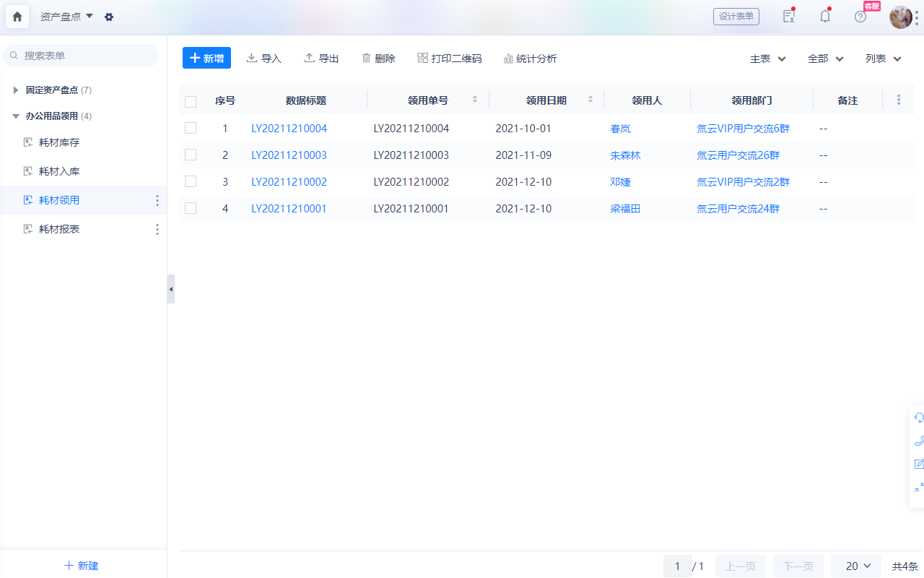Click the 数据标题 column header
This screenshot has width=924, height=578.
306,101
